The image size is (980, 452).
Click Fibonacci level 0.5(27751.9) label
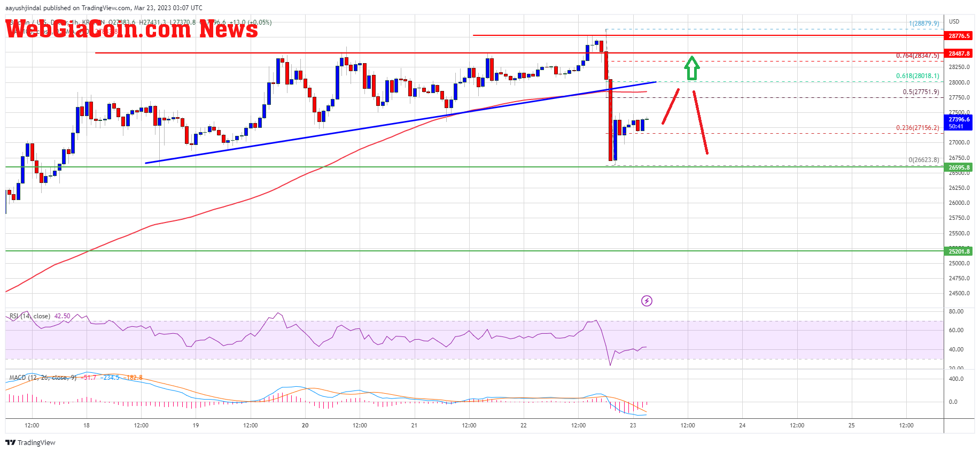[921, 92]
